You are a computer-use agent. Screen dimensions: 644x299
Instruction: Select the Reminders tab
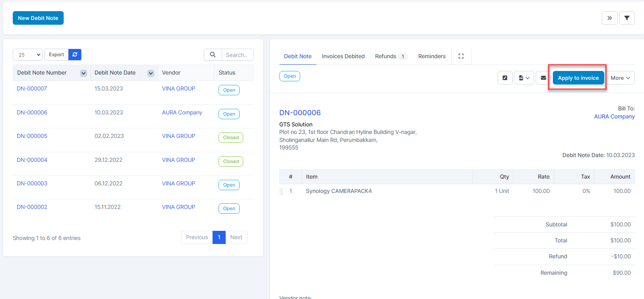coord(431,56)
